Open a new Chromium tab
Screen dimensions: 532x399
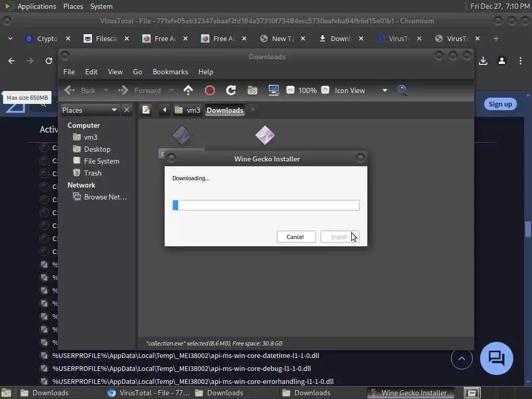(496, 38)
